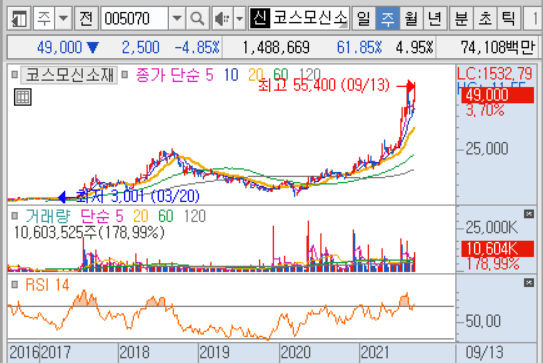
Task: Click the price change value 2,500
Action: (141, 47)
